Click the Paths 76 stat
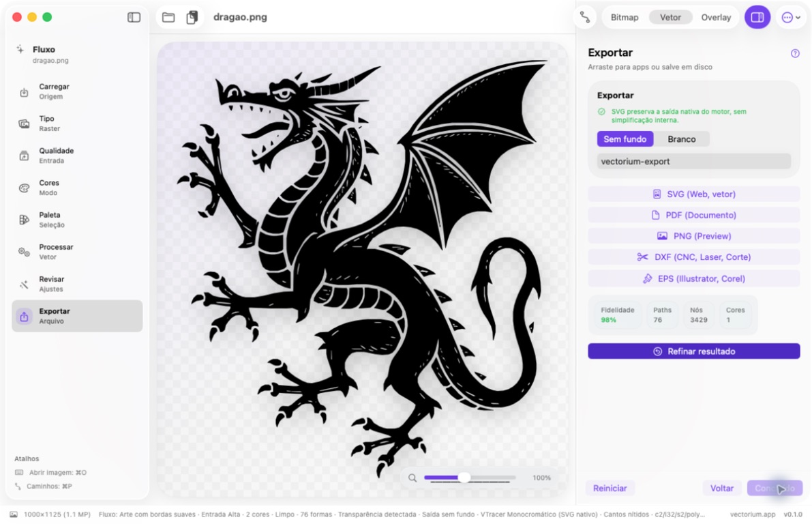 coord(662,315)
